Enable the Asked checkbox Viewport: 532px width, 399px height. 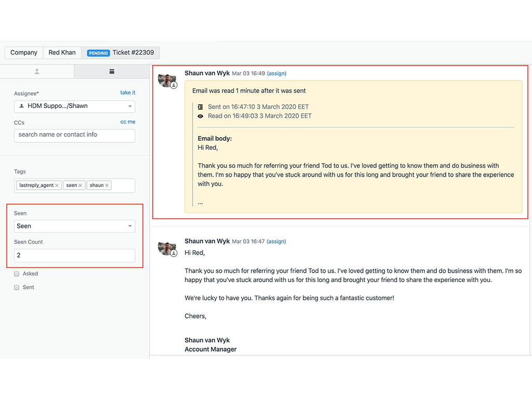[16, 273]
